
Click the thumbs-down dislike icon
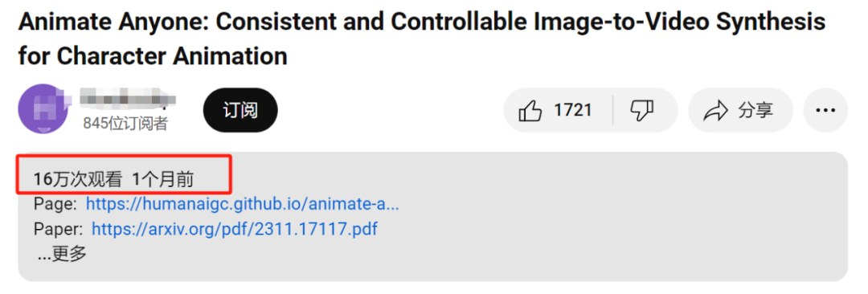[642, 110]
